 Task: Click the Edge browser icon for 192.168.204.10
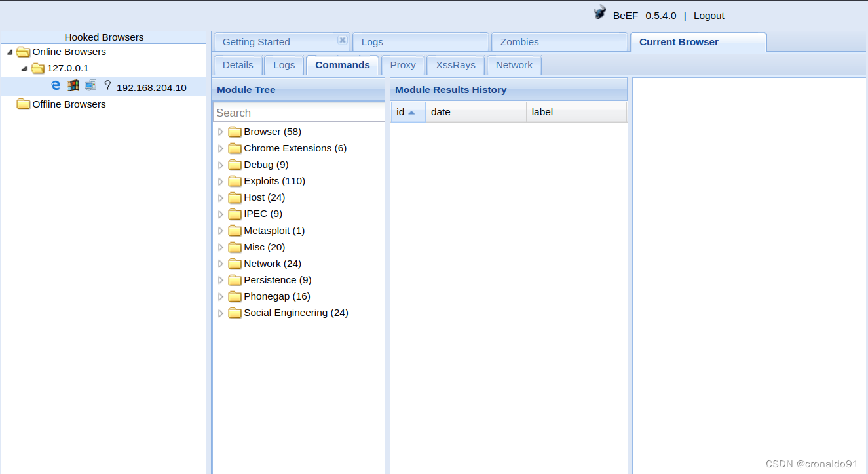click(x=56, y=85)
